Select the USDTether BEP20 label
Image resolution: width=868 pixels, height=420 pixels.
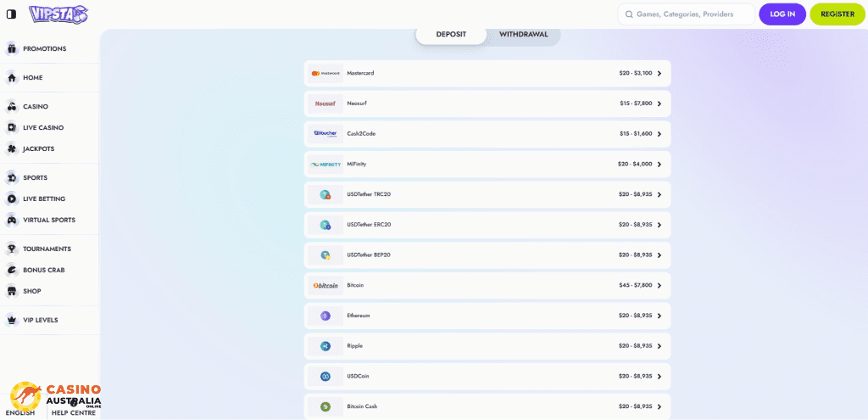coord(370,255)
